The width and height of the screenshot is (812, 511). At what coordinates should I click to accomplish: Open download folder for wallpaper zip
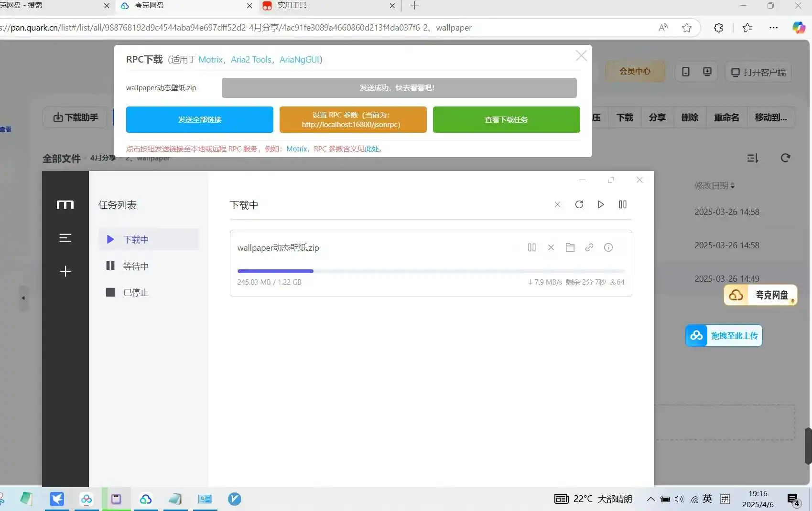pyautogui.click(x=570, y=247)
